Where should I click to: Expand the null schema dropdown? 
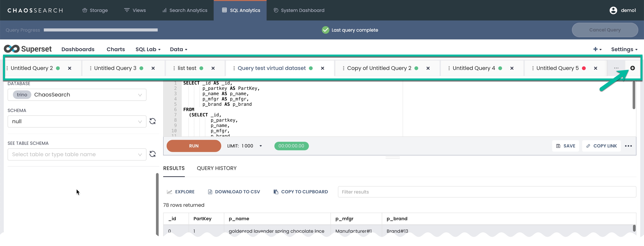point(77,121)
